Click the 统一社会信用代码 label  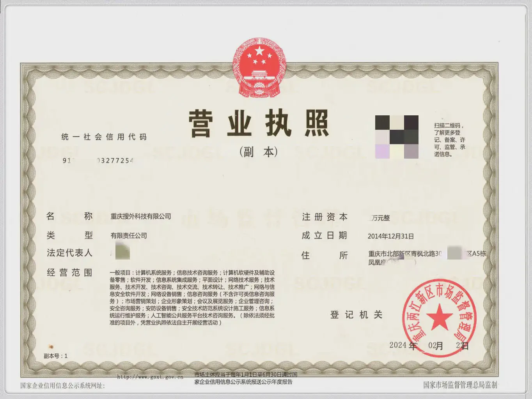coord(104,137)
